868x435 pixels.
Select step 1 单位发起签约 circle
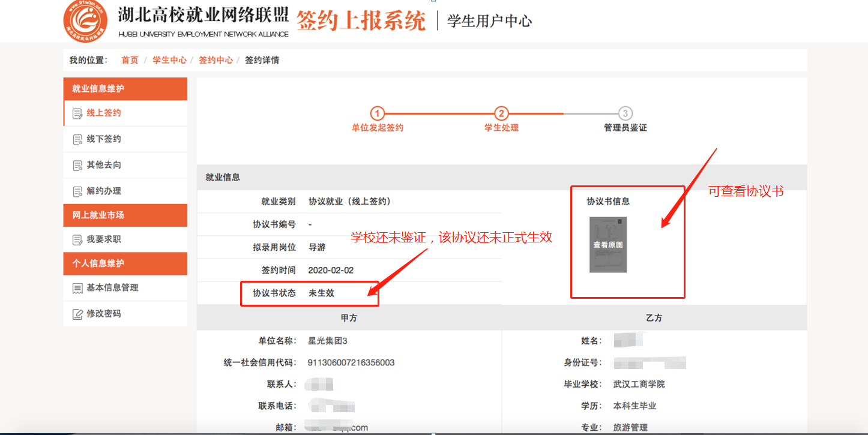click(377, 113)
